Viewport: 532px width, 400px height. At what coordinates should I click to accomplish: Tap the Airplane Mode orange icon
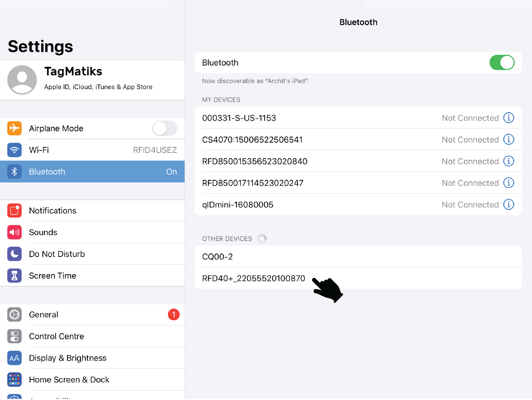[x=15, y=128]
